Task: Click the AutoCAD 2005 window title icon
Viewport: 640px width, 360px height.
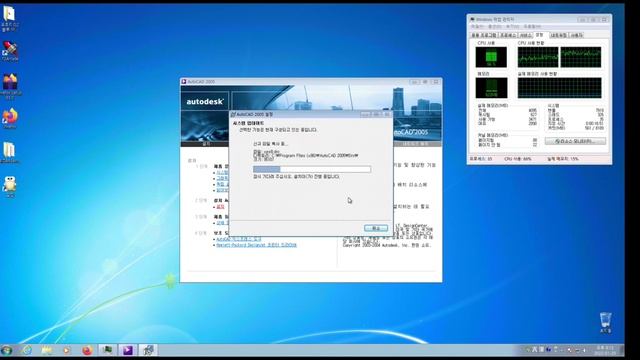Action: coord(184,82)
